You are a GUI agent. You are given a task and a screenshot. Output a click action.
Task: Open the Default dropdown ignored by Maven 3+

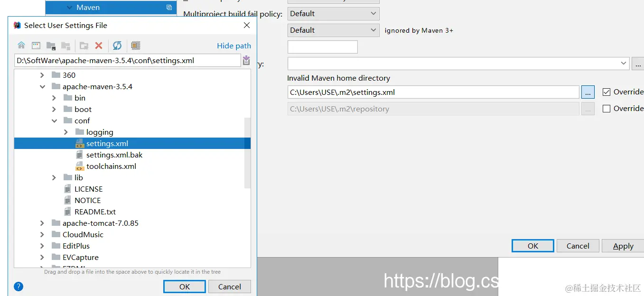(x=334, y=30)
